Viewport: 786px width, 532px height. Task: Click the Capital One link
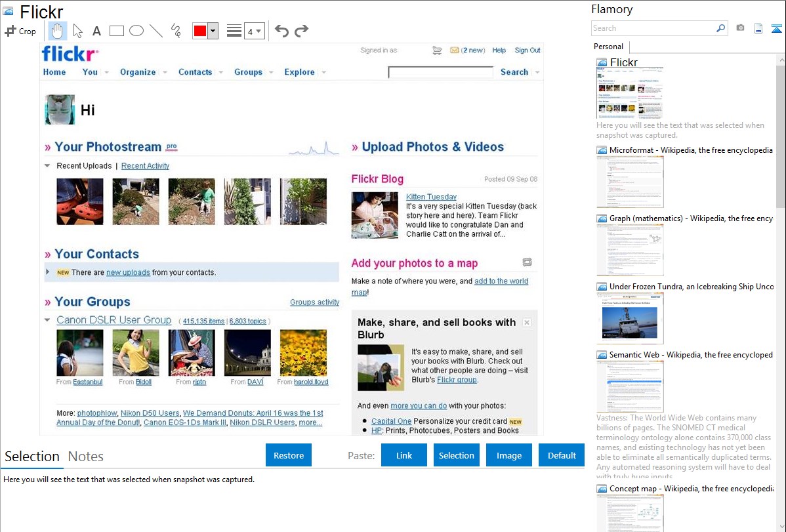391,421
